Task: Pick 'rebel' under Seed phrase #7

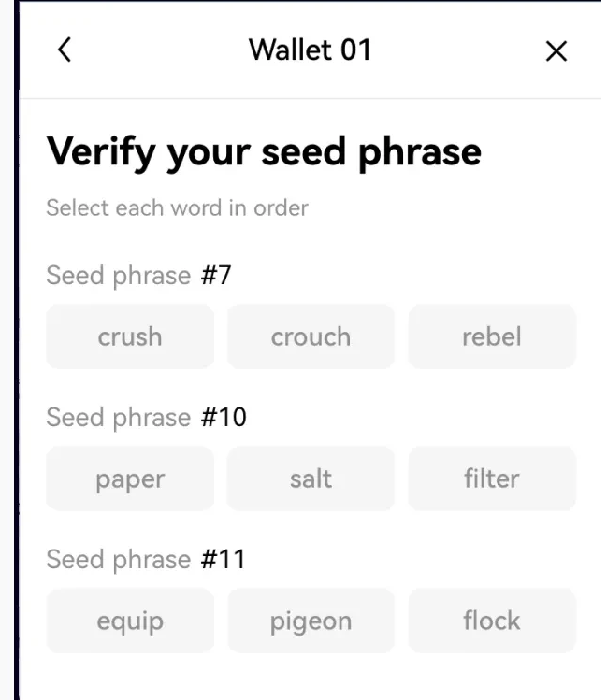Action: [x=492, y=336]
